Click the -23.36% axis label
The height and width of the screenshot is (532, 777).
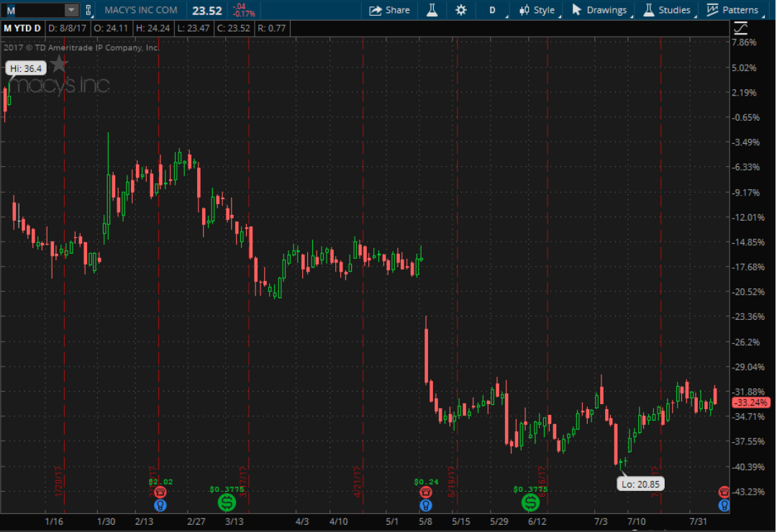pos(748,316)
